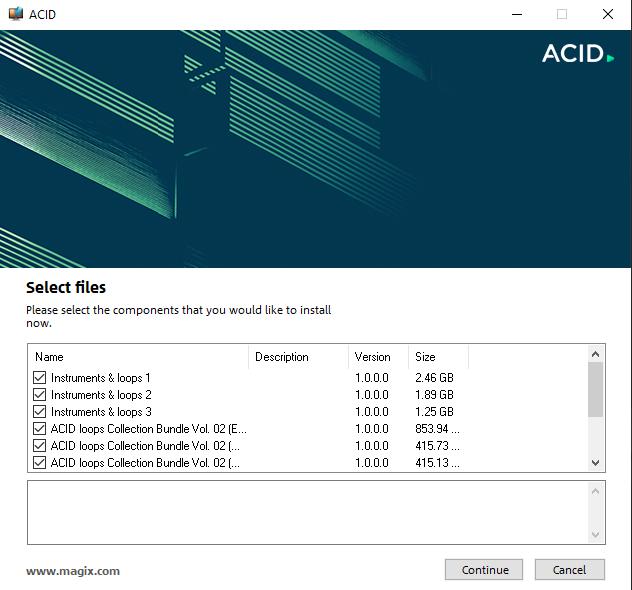632x590 pixels.
Task: Click the component list scroll down arrow
Action: (x=595, y=463)
